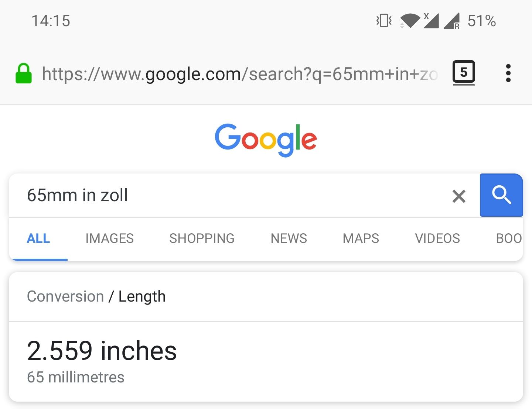
Task: Select the All results tab
Action: tap(38, 238)
